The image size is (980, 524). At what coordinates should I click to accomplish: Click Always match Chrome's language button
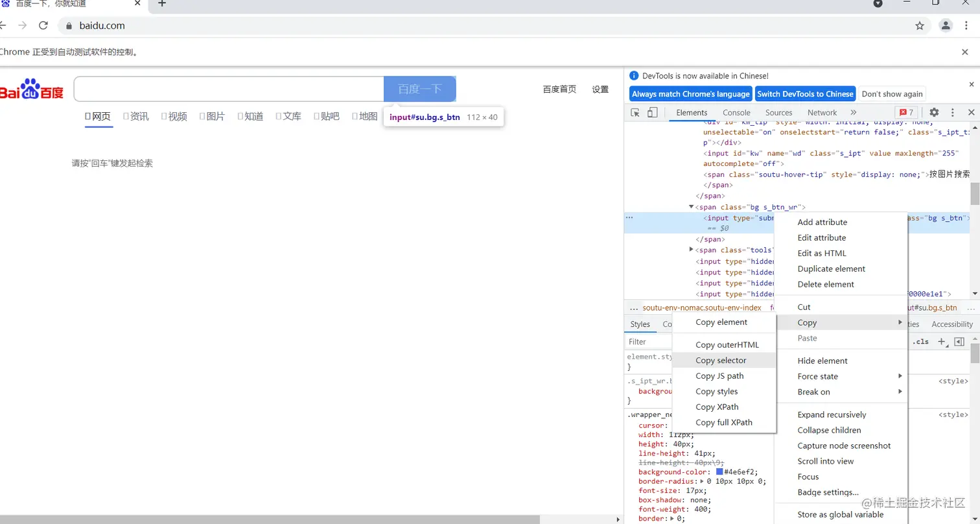(x=691, y=94)
